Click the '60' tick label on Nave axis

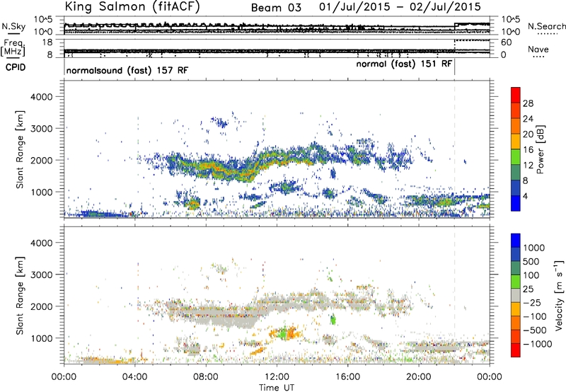coord(506,42)
